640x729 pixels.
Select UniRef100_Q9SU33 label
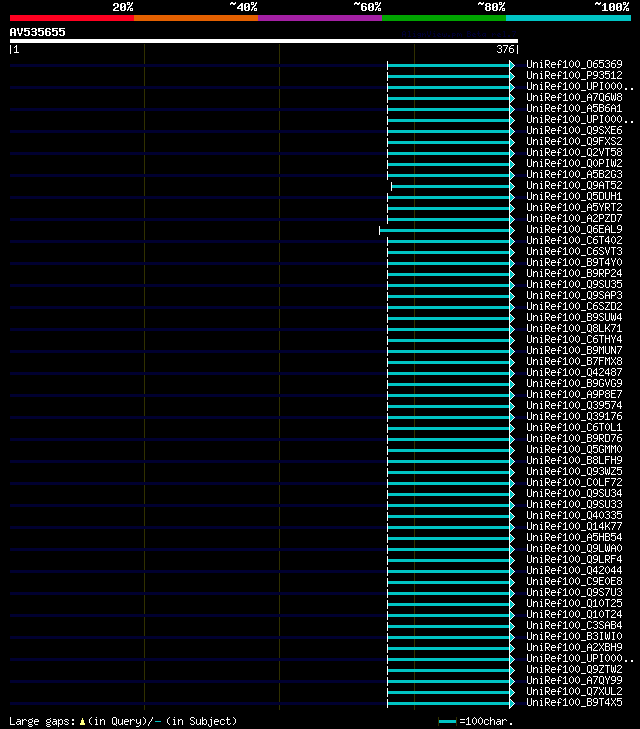click(574, 504)
